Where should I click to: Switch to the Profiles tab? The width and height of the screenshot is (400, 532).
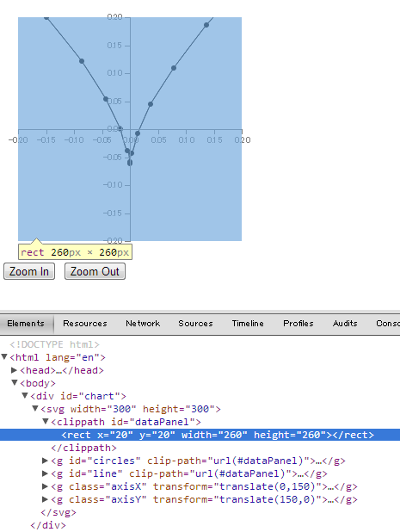coord(298,324)
